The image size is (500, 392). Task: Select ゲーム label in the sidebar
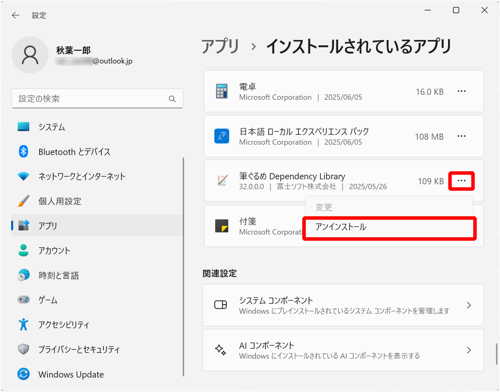point(48,300)
